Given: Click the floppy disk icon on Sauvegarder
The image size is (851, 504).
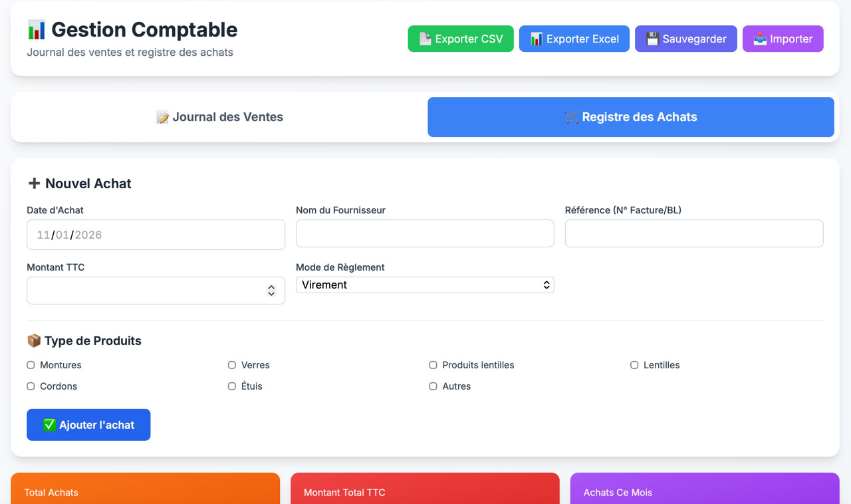Looking at the screenshot, I should [x=652, y=39].
